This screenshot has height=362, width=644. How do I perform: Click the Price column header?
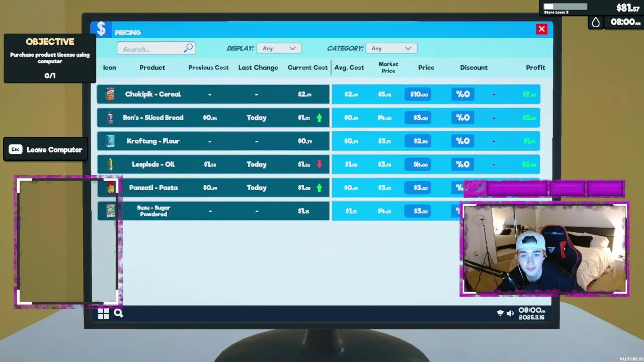tap(426, 67)
